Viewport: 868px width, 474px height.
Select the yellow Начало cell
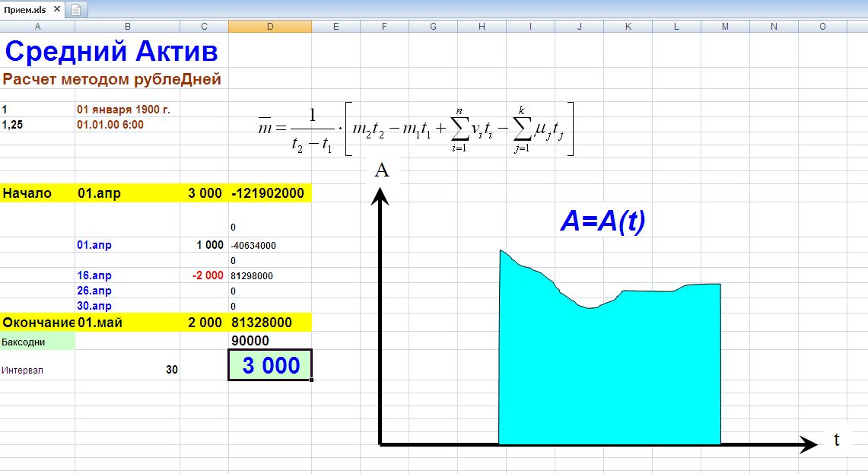[x=37, y=193]
